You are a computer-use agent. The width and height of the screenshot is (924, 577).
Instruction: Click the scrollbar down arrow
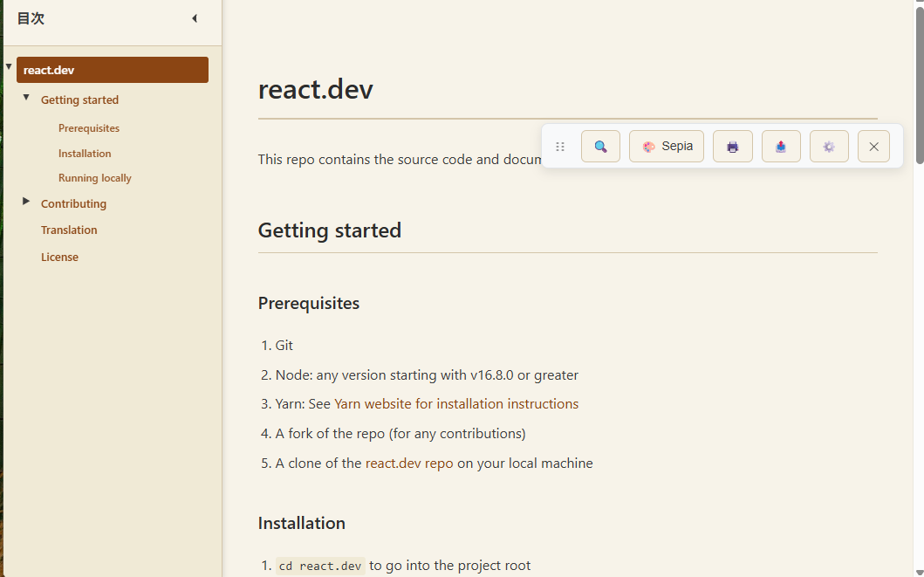pos(920,573)
